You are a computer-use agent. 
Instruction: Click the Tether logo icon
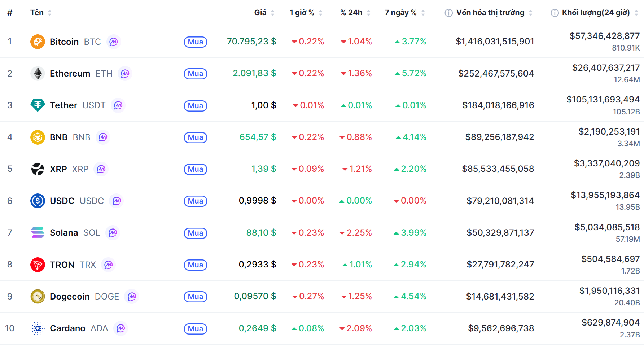(x=38, y=105)
